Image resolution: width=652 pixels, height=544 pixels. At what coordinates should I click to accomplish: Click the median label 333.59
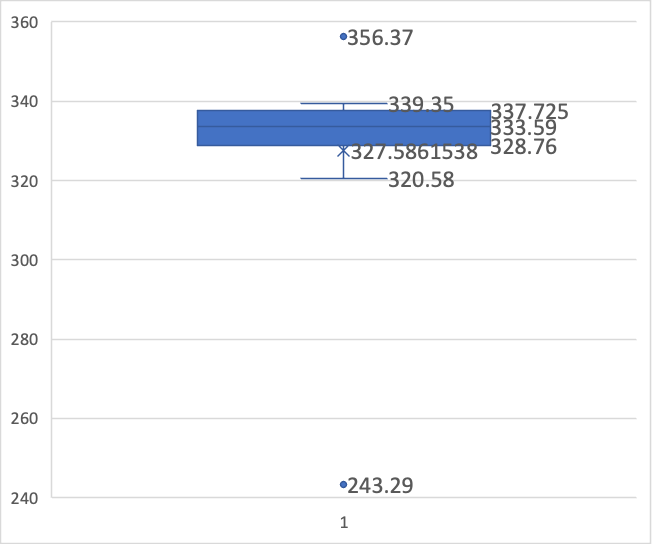[522, 129]
